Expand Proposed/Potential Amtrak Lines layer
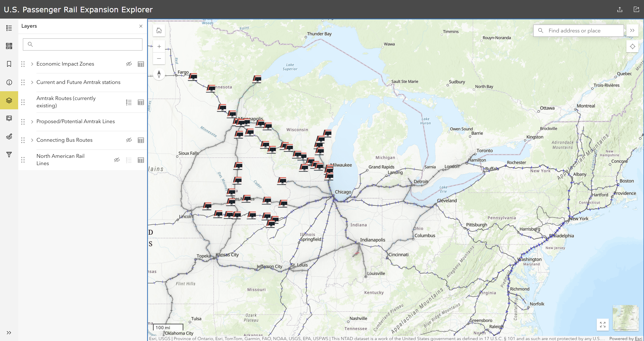 click(32, 122)
